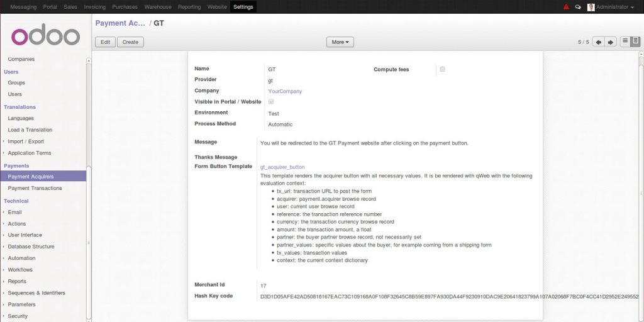Click the Provider value gt
The width and height of the screenshot is (644, 322).
tap(270, 80)
